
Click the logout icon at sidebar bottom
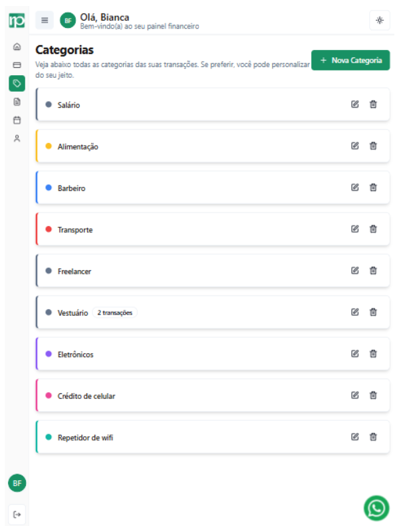click(x=17, y=513)
